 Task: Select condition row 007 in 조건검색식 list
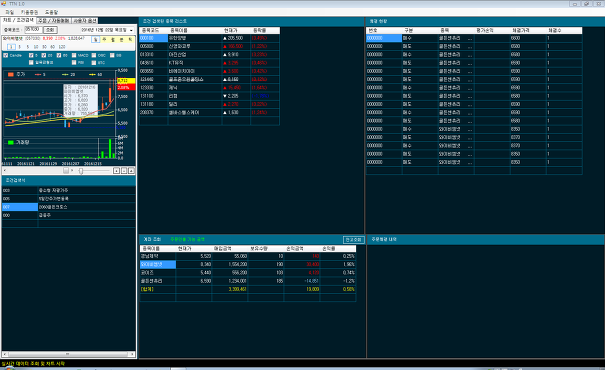[x=69, y=207]
